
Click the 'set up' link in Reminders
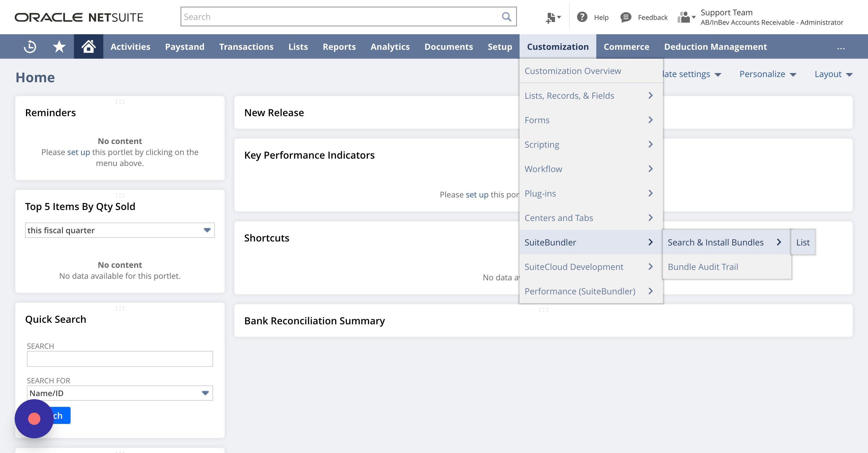click(79, 152)
